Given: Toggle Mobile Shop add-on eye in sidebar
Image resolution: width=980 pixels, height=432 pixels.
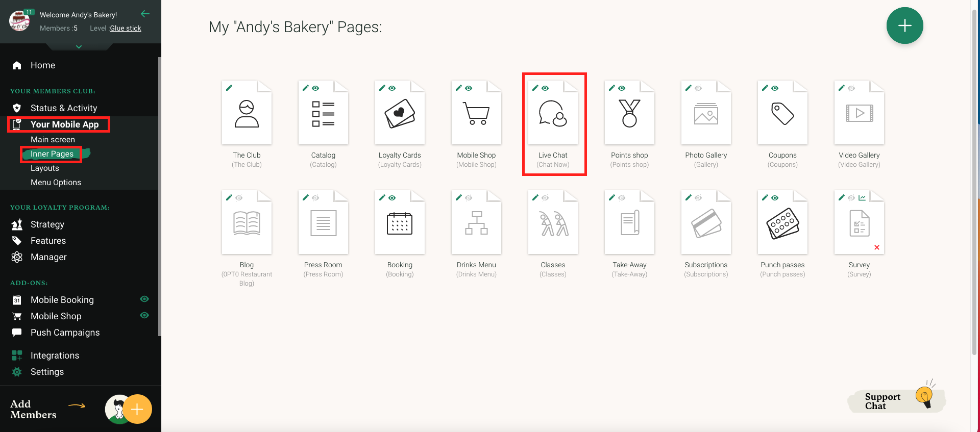Looking at the screenshot, I should [x=144, y=315].
